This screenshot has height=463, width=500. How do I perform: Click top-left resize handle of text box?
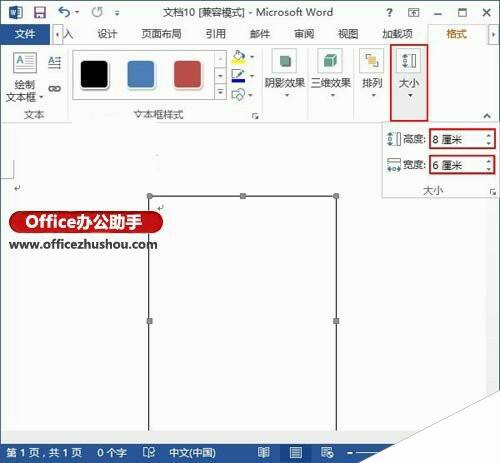point(150,196)
